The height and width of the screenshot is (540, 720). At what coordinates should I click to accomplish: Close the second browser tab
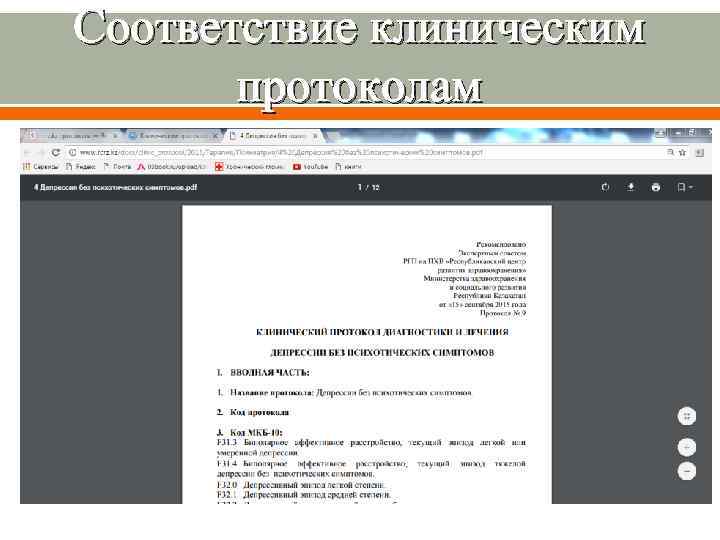(214, 136)
